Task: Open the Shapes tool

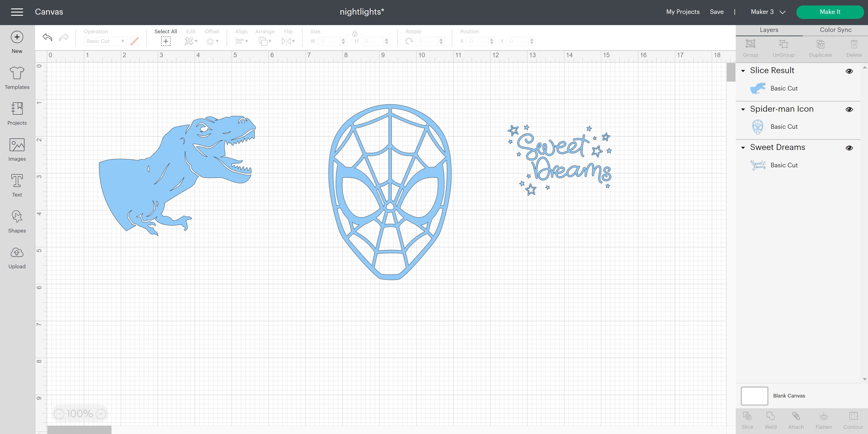Action: click(17, 221)
